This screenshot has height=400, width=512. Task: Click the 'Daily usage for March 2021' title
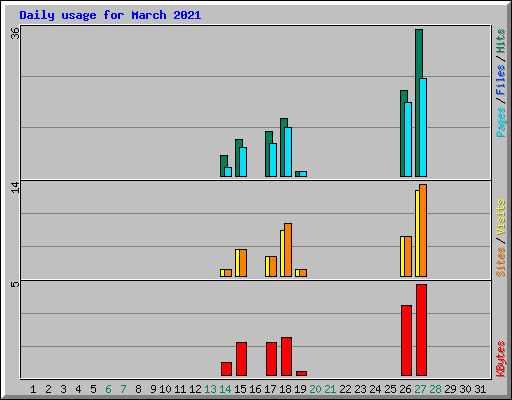click(x=110, y=15)
